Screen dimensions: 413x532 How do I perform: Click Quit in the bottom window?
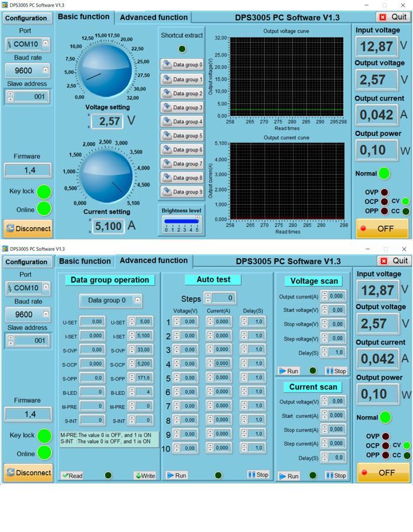(394, 261)
